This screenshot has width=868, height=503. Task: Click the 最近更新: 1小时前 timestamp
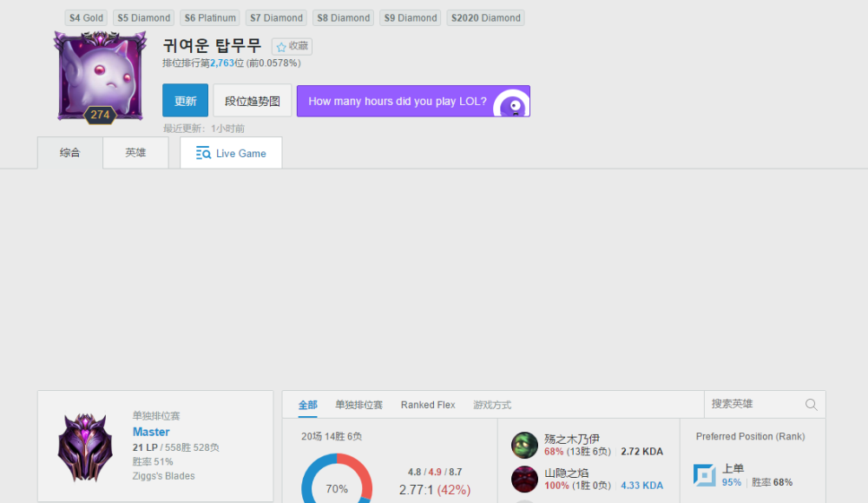[x=204, y=129]
